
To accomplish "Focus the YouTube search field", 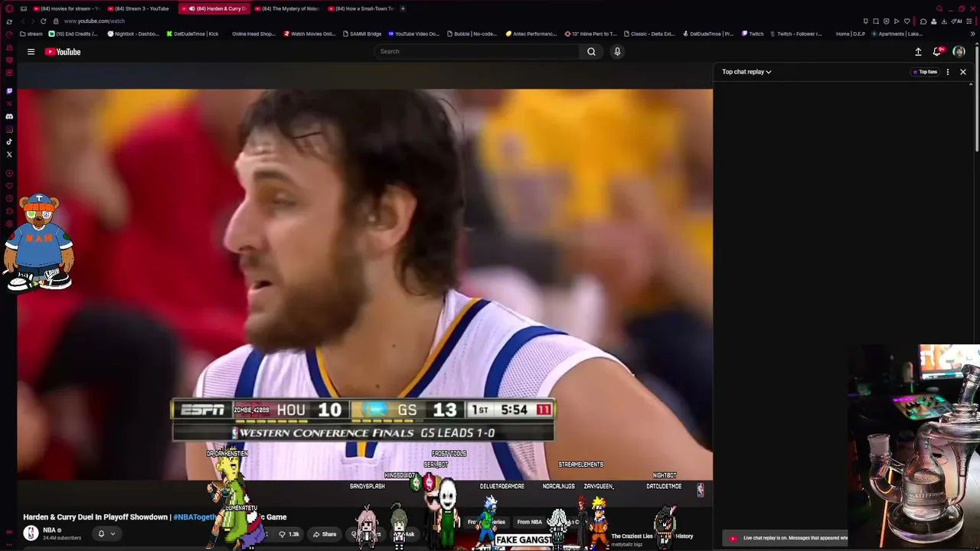I will point(477,51).
